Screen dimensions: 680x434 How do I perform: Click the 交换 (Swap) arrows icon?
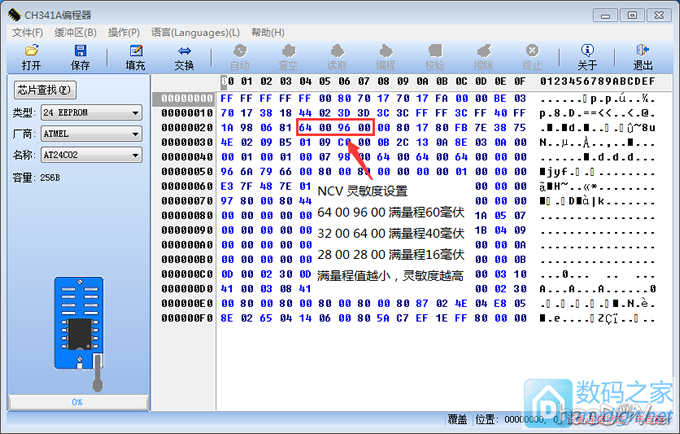[x=184, y=56]
